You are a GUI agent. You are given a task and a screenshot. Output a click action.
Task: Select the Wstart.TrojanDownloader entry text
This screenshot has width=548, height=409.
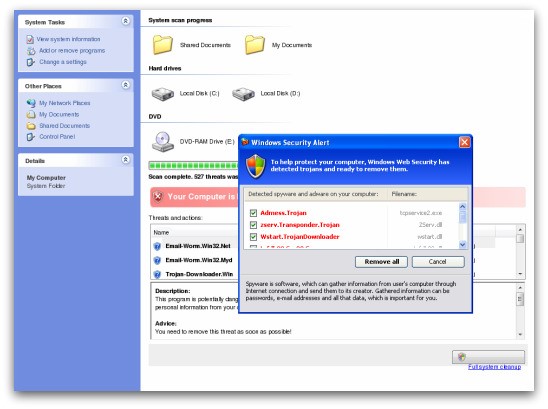click(x=300, y=237)
